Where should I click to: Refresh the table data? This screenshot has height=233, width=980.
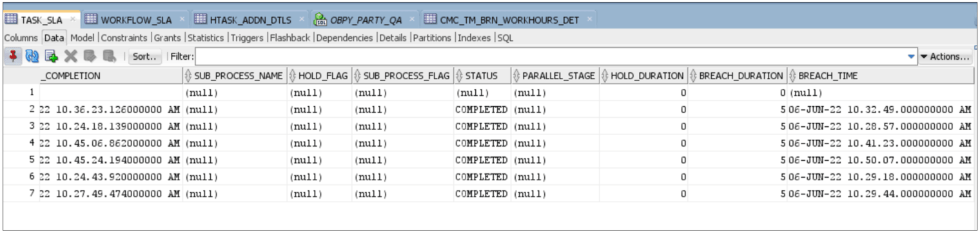point(32,57)
